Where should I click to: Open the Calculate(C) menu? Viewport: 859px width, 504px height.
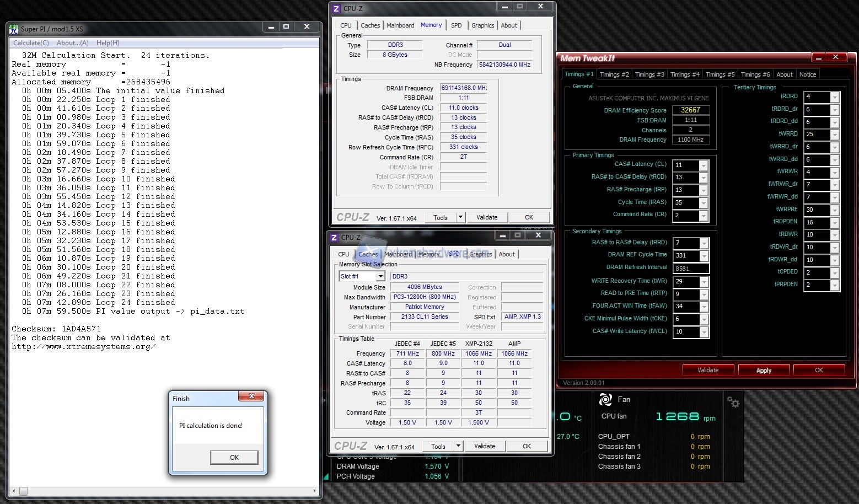[31, 43]
